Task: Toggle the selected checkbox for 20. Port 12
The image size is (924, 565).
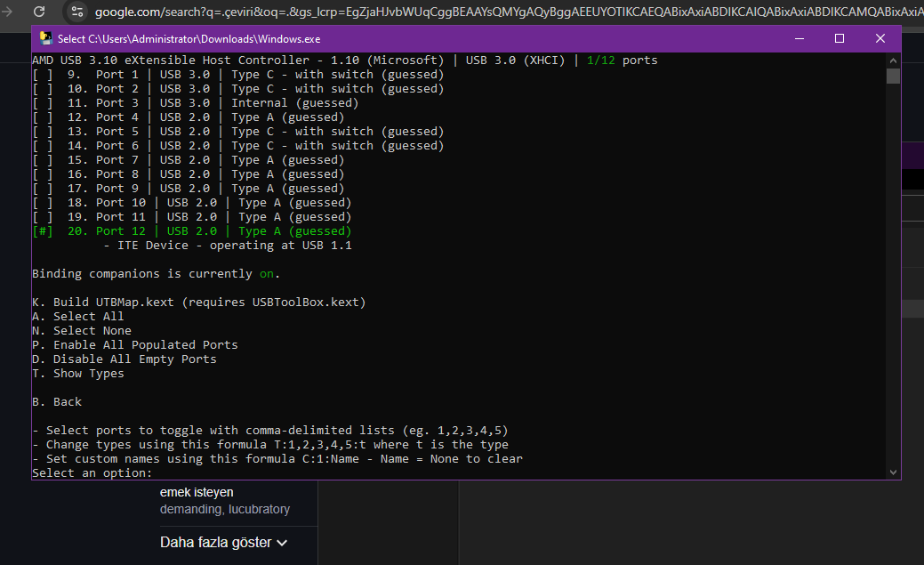Action: point(43,231)
